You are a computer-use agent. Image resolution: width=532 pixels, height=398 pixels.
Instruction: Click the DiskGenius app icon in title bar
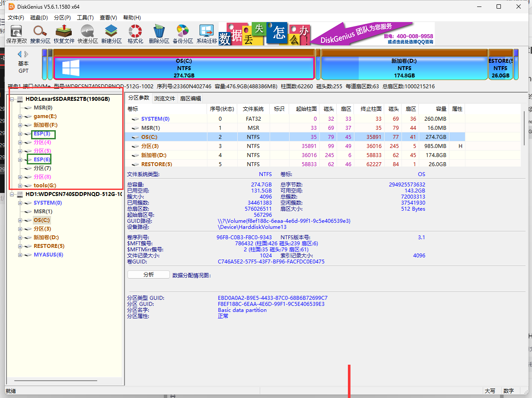click(x=12, y=7)
